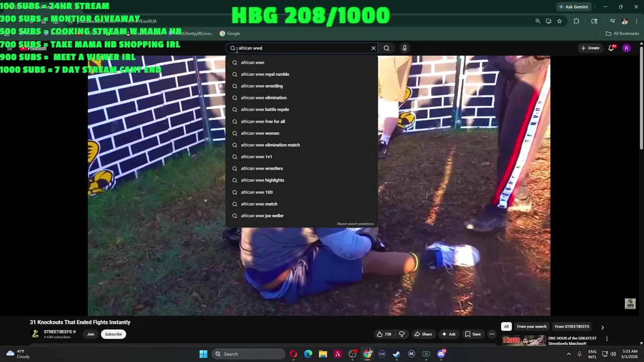Viewport: 644px width, 362px height.
Task: Select 'From STREETBEEFS' chip
Action: (x=572, y=327)
